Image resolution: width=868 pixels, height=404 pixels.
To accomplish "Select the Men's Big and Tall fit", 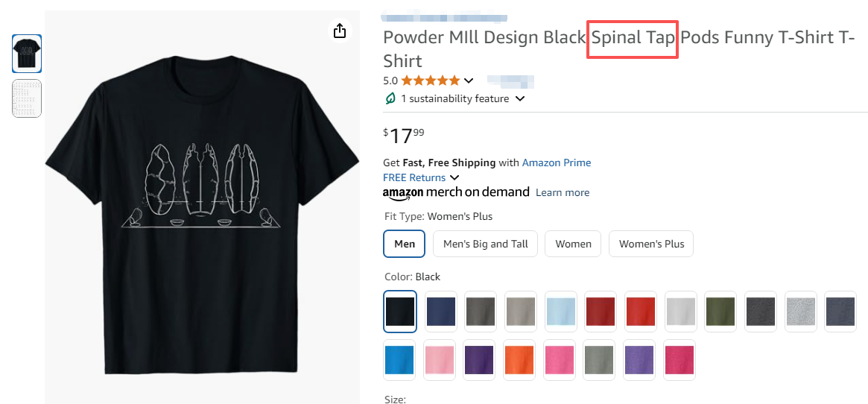I will coord(486,244).
